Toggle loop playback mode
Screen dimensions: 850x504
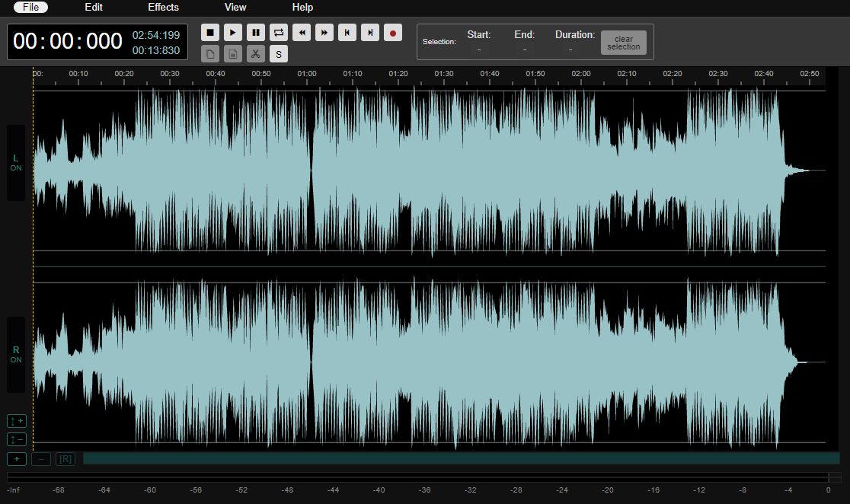pyautogui.click(x=278, y=32)
